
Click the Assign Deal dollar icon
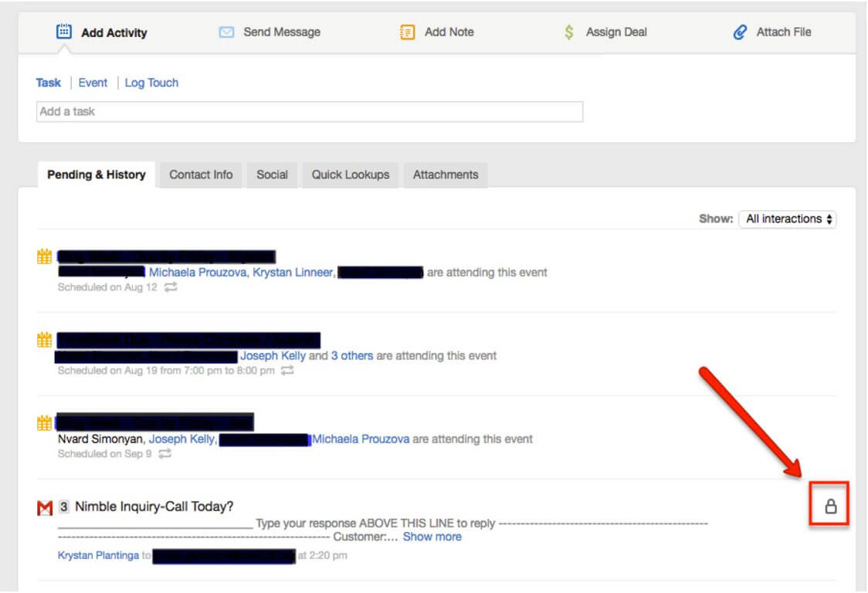(569, 32)
